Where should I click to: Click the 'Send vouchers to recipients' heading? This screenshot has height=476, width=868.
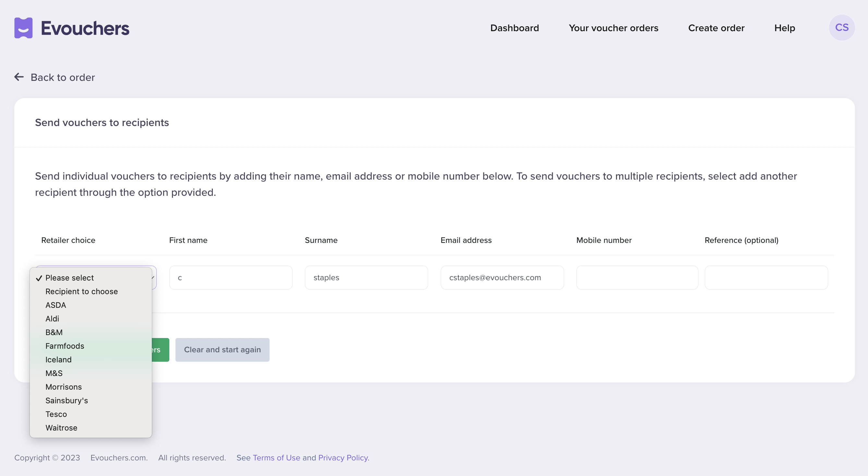pos(102,122)
